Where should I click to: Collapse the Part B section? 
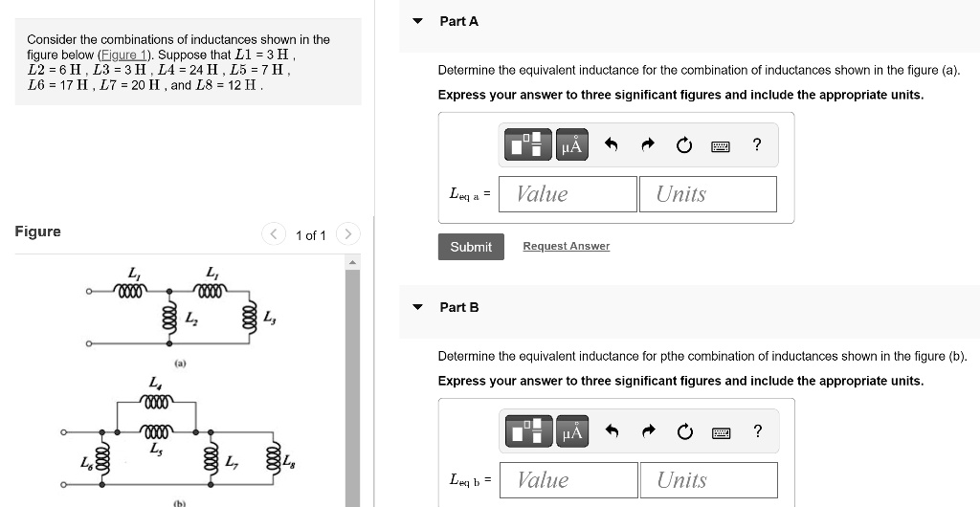(418, 307)
